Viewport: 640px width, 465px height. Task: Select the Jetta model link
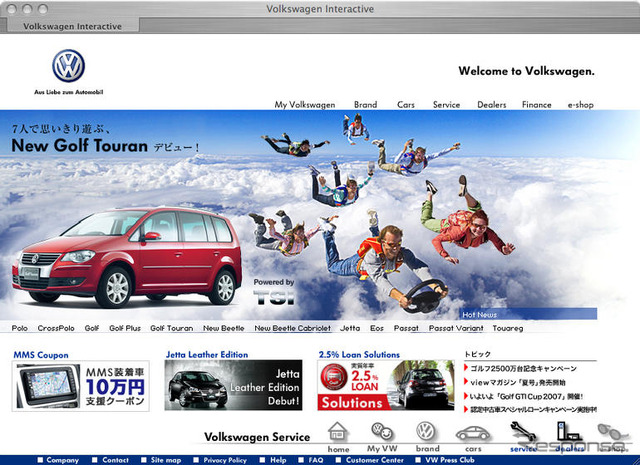350,328
